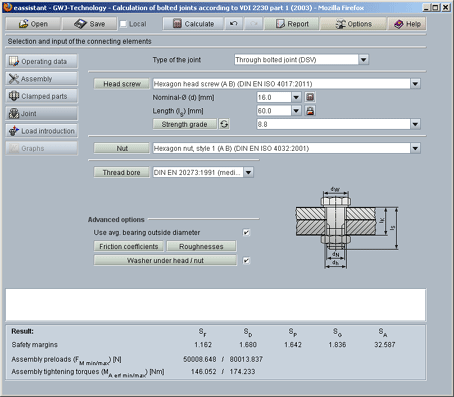Expand the strength grade 8.8 dropdown
The image size is (454, 397).
pos(415,124)
